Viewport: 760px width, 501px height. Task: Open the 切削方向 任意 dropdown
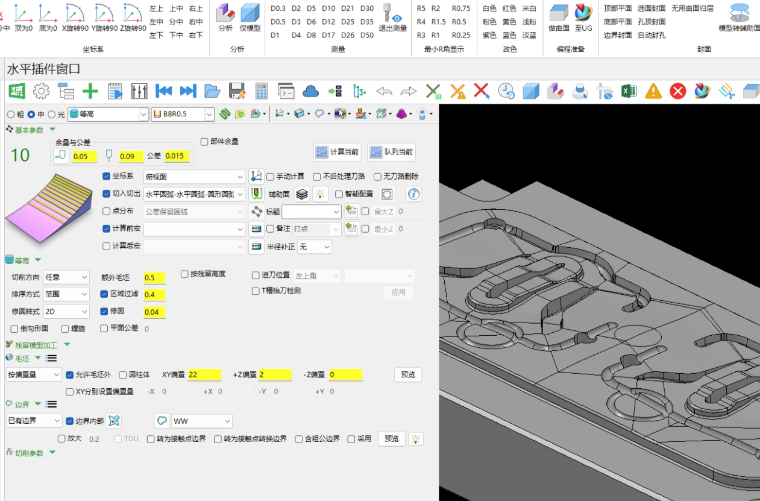[x=67, y=277]
